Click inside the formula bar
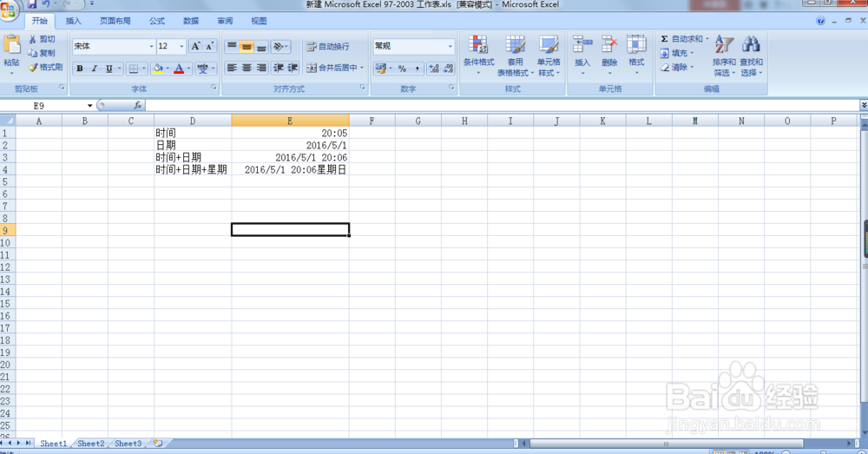Screen dimensions: 868x454 coord(502,105)
